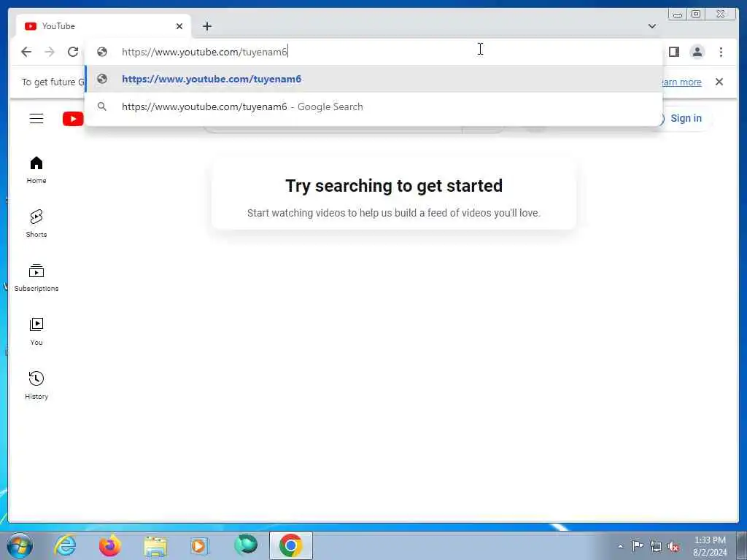The height and width of the screenshot is (560, 747).
Task: Select the YouTube browser tab
Action: tap(104, 26)
